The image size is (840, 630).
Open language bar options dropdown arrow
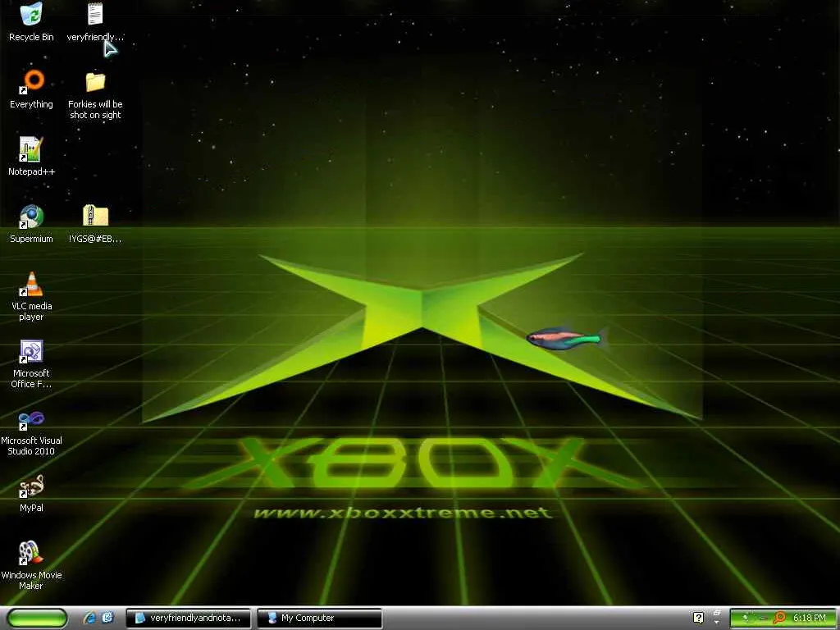tap(717, 623)
